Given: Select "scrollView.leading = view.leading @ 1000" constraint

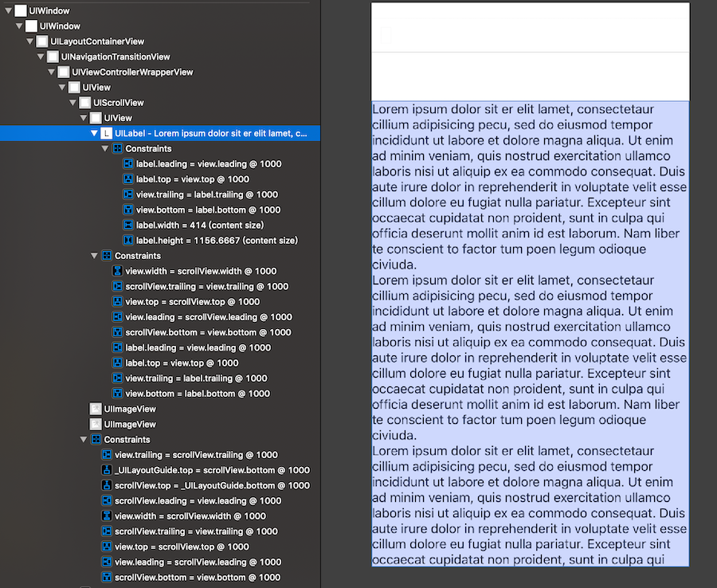Looking at the screenshot, I should click(x=198, y=500).
